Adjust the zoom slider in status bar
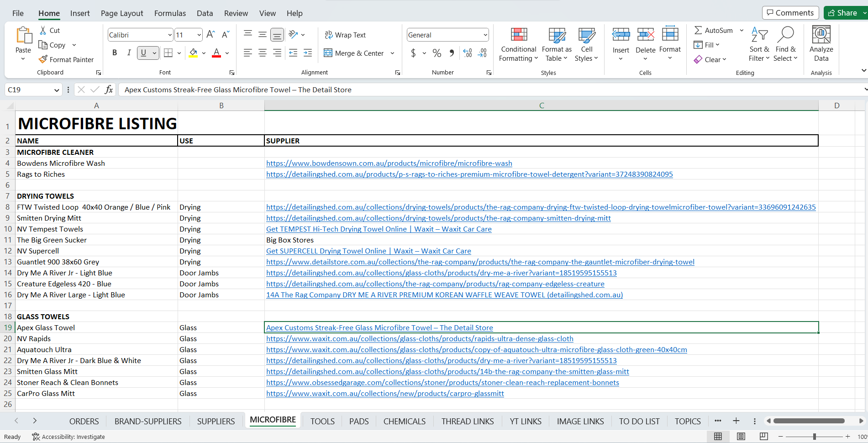 814,437
